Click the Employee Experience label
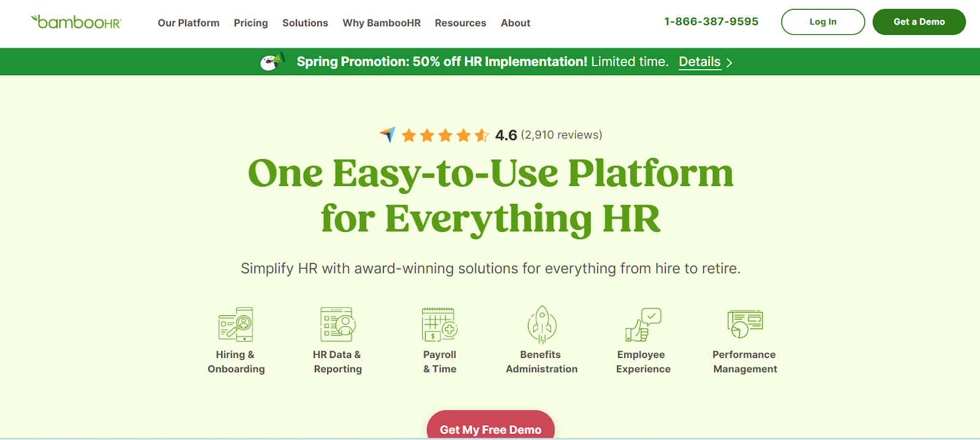The height and width of the screenshot is (440, 980). click(643, 362)
